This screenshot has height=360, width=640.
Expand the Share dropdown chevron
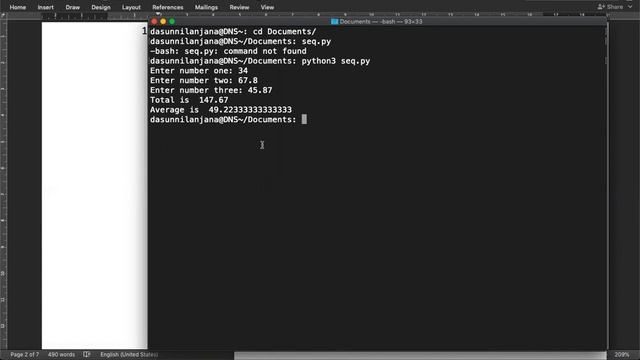pyautogui.click(x=630, y=7)
